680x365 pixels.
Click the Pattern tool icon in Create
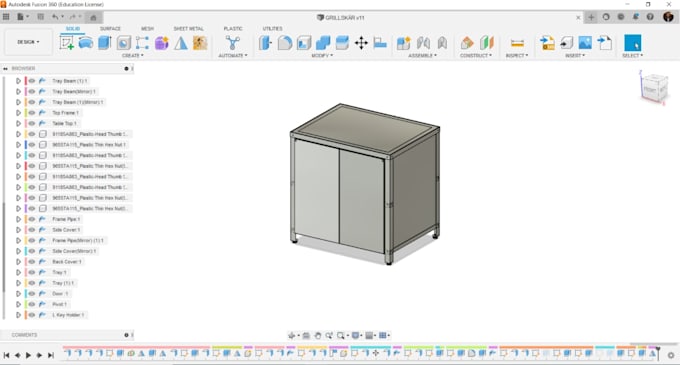pos(142,43)
